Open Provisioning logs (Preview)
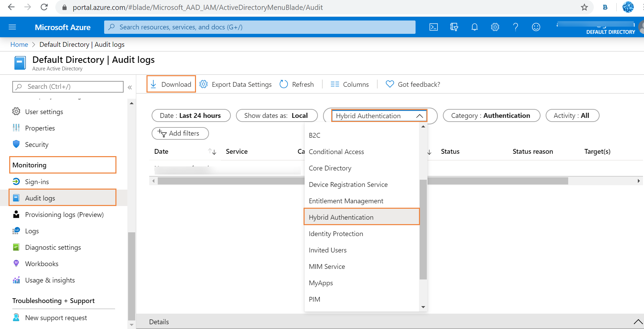Screen dimensions: 644x329 coord(64,214)
